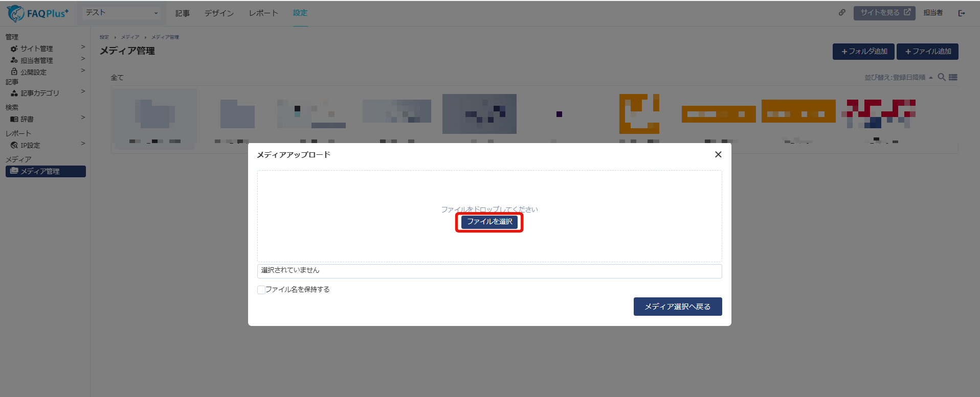Enable ファイル名を保持する checkbox
The width and height of the screenshot is (980, 397).
pos(261,290)
